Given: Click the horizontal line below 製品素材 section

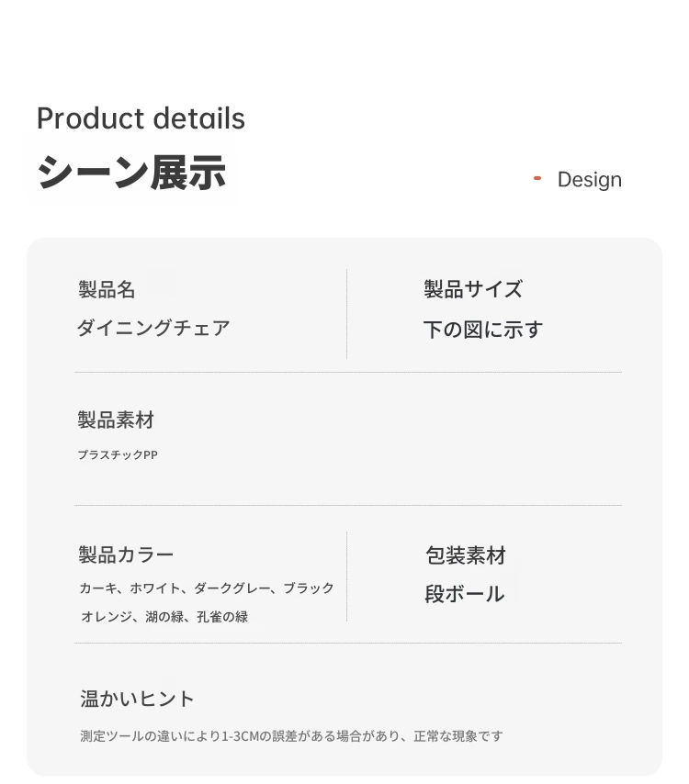Looking at the screenshot, I should 348,506.
